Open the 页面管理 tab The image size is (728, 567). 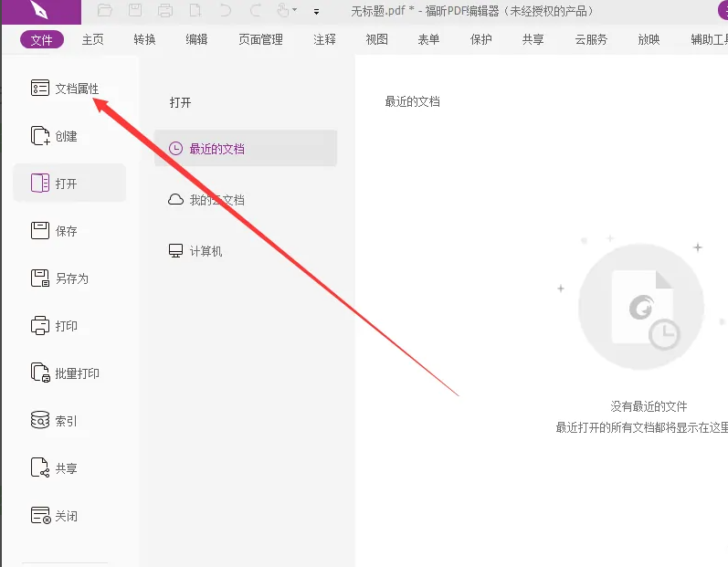click(x=260, y=40)
